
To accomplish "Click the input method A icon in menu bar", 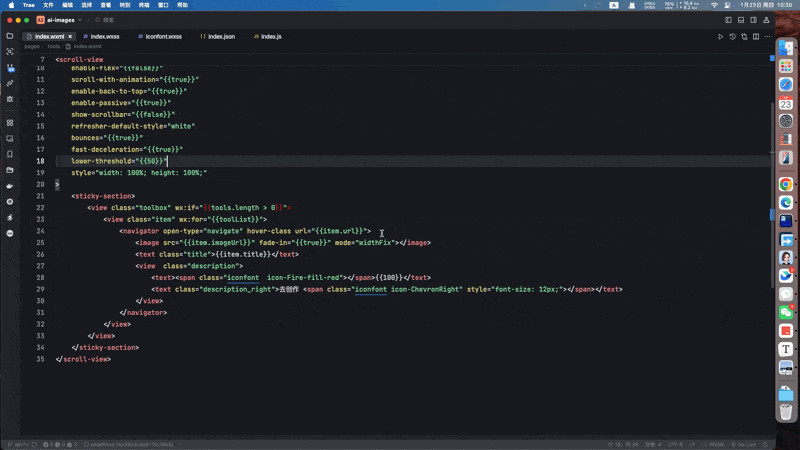I will coord(614,5).
